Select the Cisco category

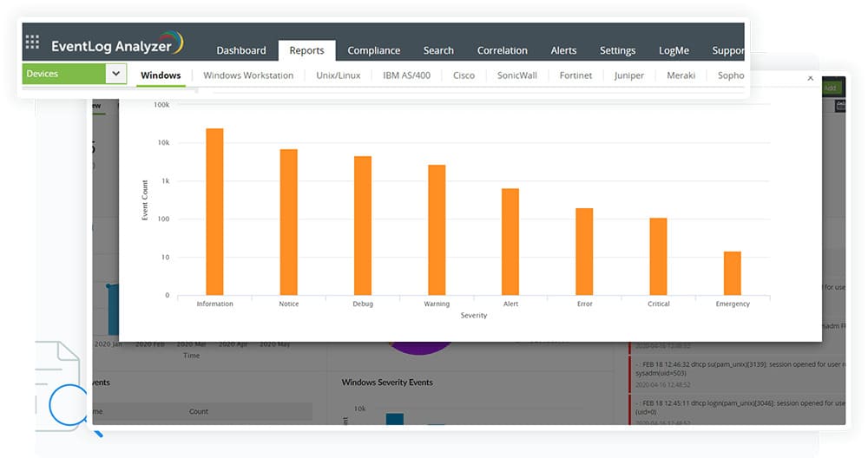[464, 75]
